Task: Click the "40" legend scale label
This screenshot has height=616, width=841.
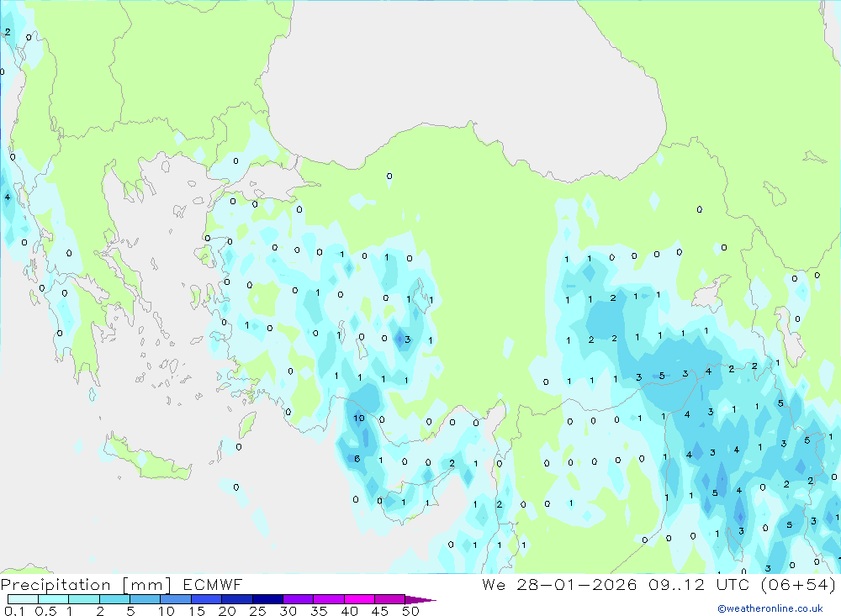Action: (349, 611)
